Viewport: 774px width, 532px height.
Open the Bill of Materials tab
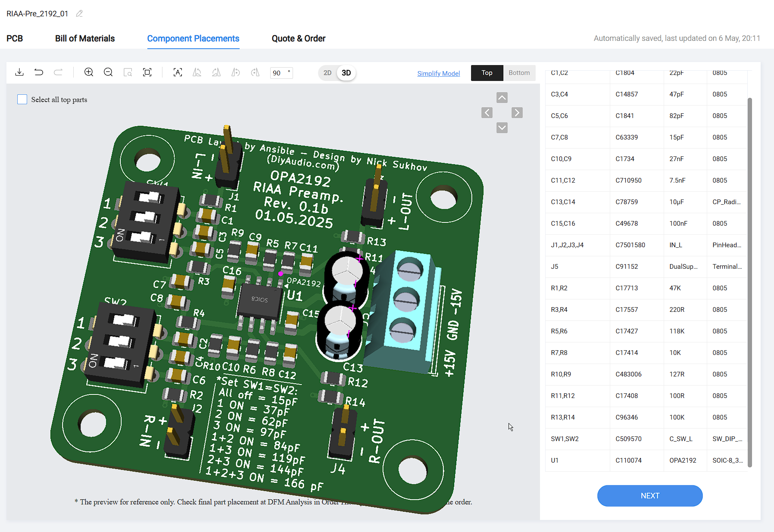[x=85, y=38]
